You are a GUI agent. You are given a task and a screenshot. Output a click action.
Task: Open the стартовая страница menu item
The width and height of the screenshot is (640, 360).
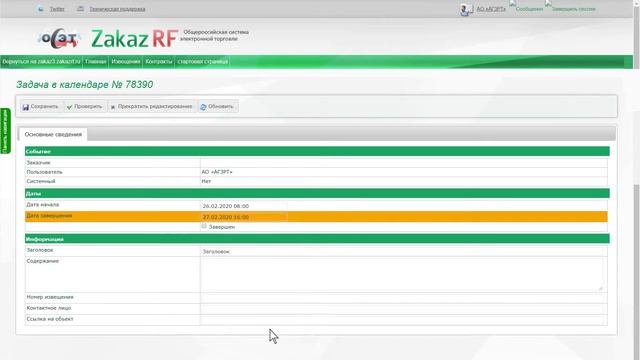click(x=202, y=62)
